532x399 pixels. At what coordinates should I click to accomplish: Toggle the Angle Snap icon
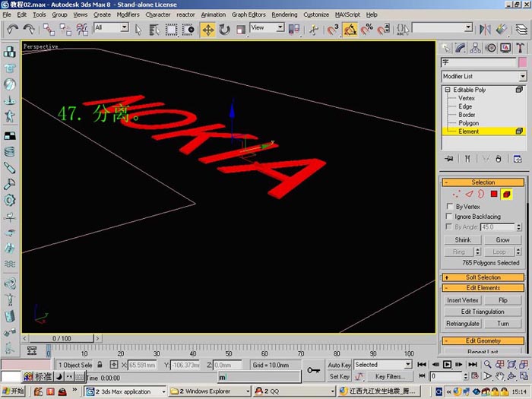(350, 30)
